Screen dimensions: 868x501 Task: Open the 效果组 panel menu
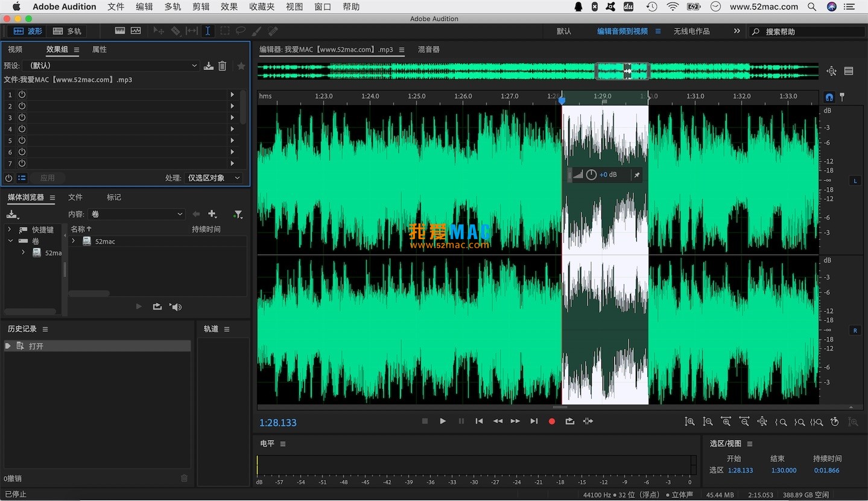(x=77, y=50)
